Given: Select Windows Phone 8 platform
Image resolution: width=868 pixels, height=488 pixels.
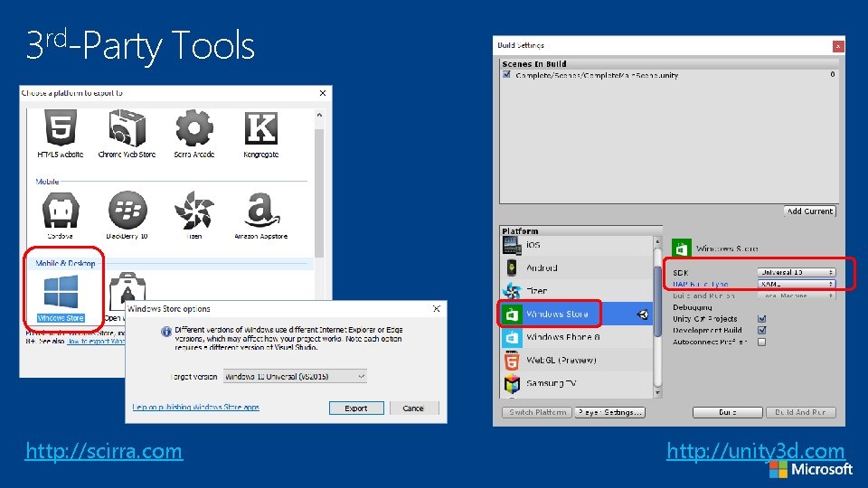Looking at the screenshot, I should 577,337.
